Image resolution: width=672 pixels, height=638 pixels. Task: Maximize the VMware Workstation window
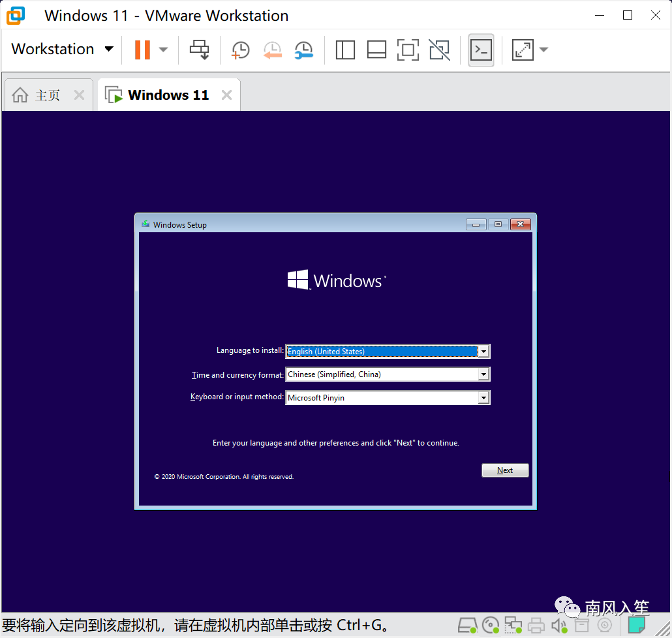click(628, 16)
